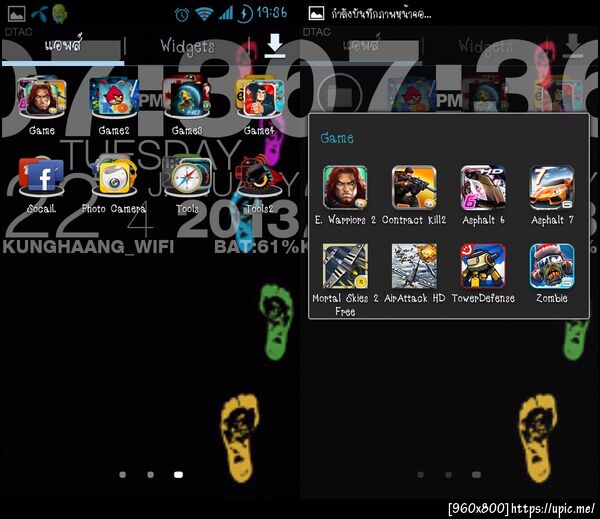Tap the download arrow icon on left screen
This screenshot has width=600, height=519.
(x=275, y=46)
